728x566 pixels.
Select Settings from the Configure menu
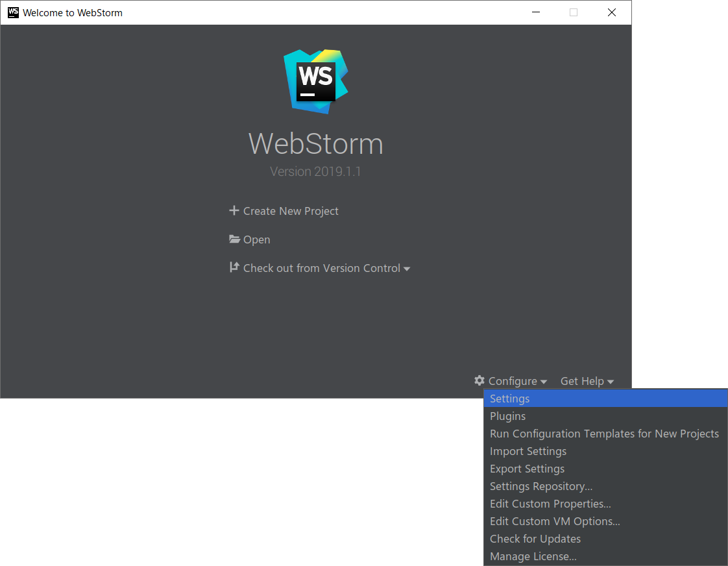(605, 399)
